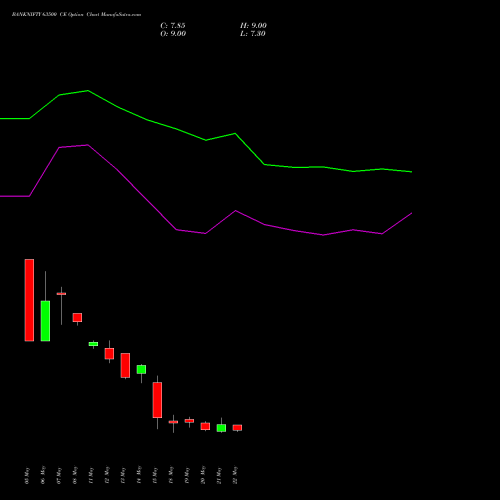The width and height of the screenshot is (500, 500).
Task: Select the green candle for 21 May
Action: pyautogui.click(x=221, y=428)
